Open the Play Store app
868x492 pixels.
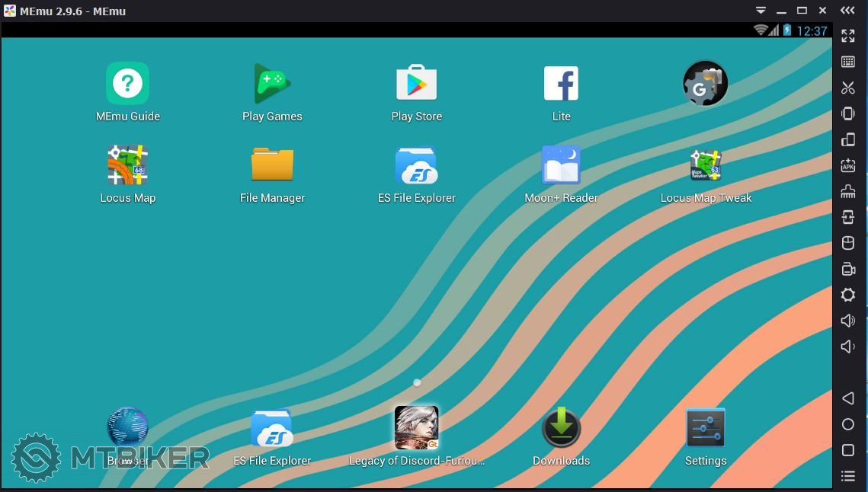pos(416,84)
